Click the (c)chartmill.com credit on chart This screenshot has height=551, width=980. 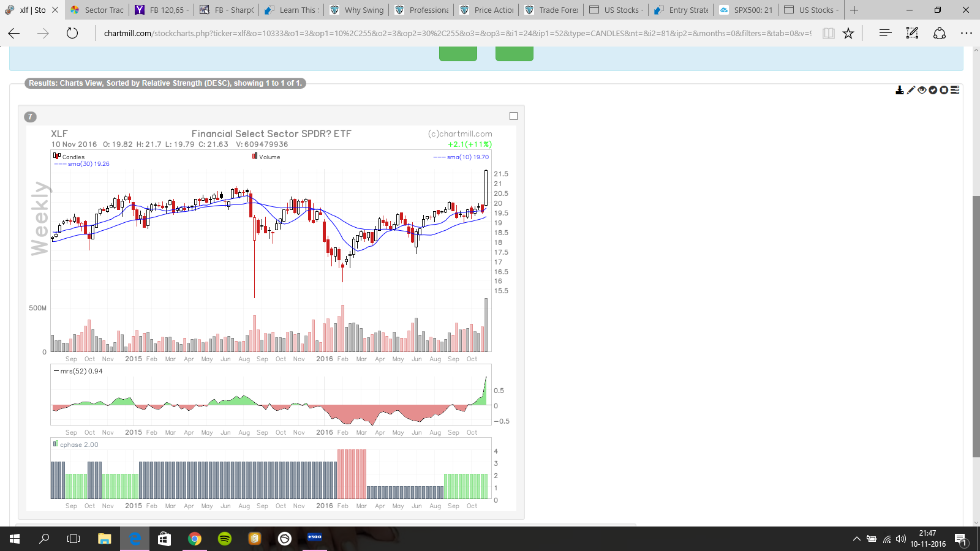[x=460, y=133]
